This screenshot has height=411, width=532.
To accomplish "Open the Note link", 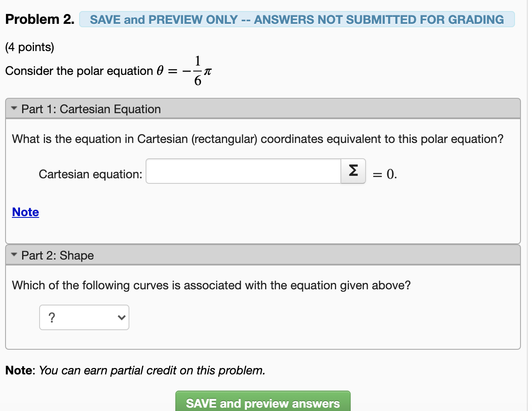I will [x=25, y=212].
